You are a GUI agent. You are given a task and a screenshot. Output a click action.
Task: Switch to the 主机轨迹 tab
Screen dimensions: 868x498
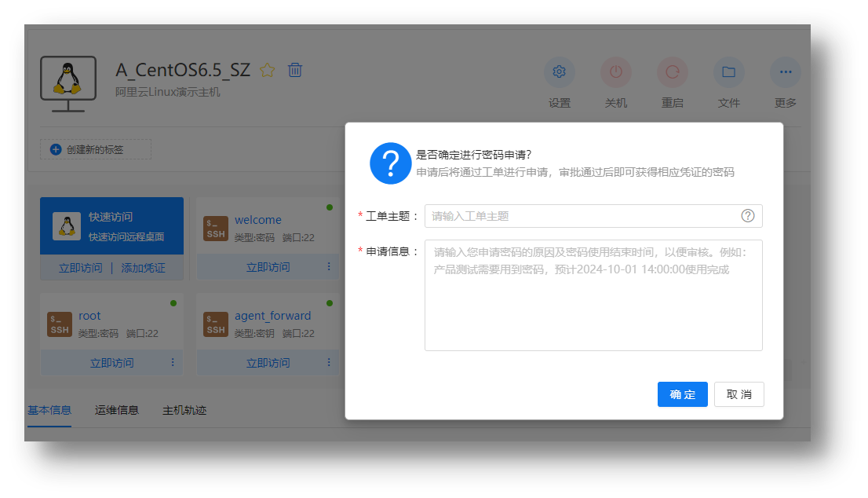[184, 410]
